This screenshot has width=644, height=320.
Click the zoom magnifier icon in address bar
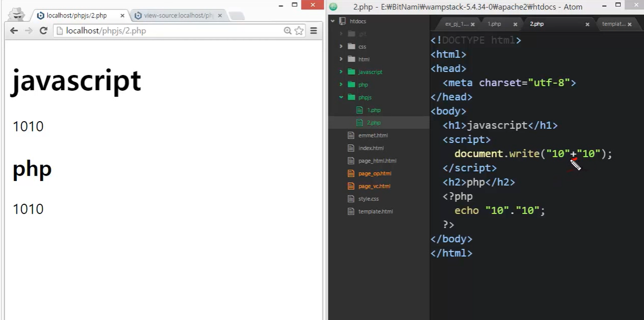[x=288, y=31]
